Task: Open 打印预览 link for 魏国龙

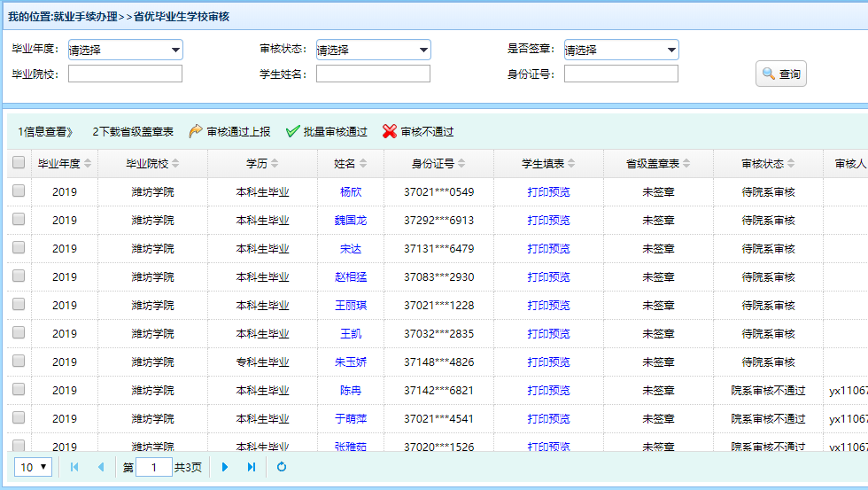Action: pos(548,220)
